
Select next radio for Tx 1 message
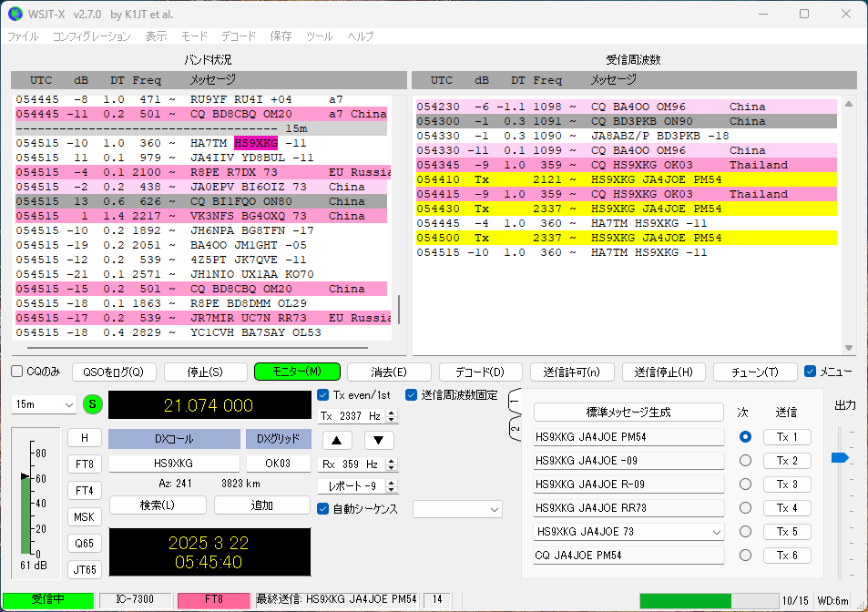coord(745,436)
